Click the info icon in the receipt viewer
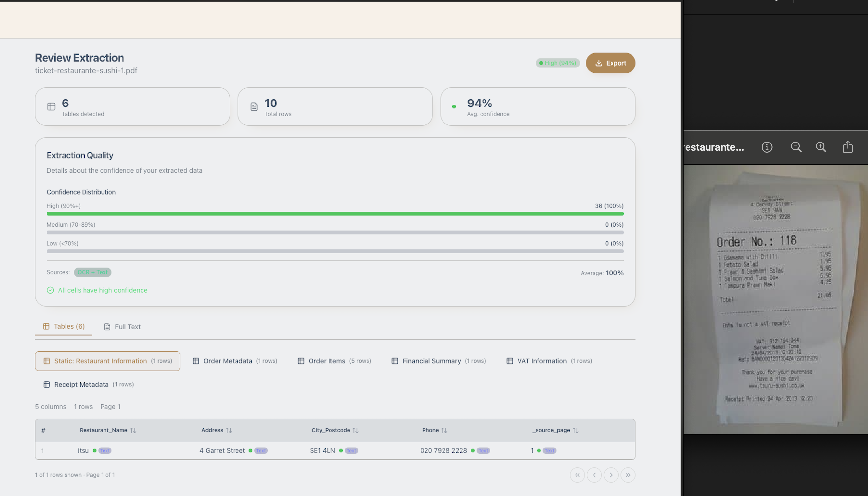The height and width of the screenshot is (496, 868). [x=766, y=147]
